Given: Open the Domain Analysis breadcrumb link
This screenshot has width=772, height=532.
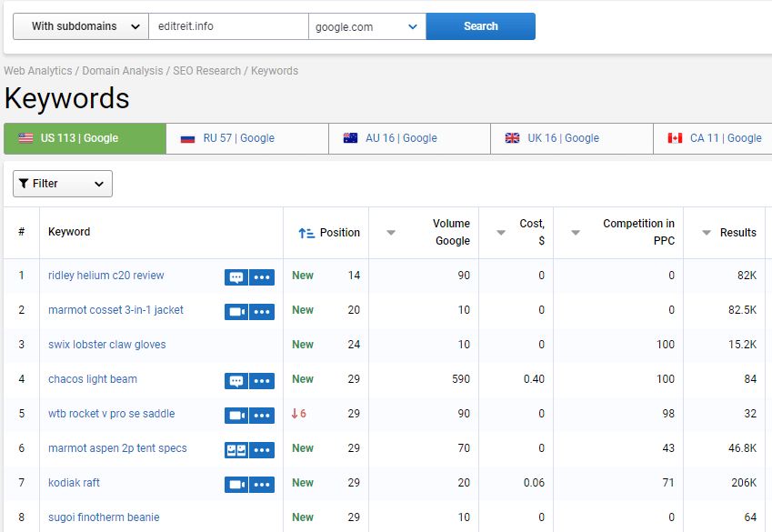Looking at the screenshot, I should 123,71.
